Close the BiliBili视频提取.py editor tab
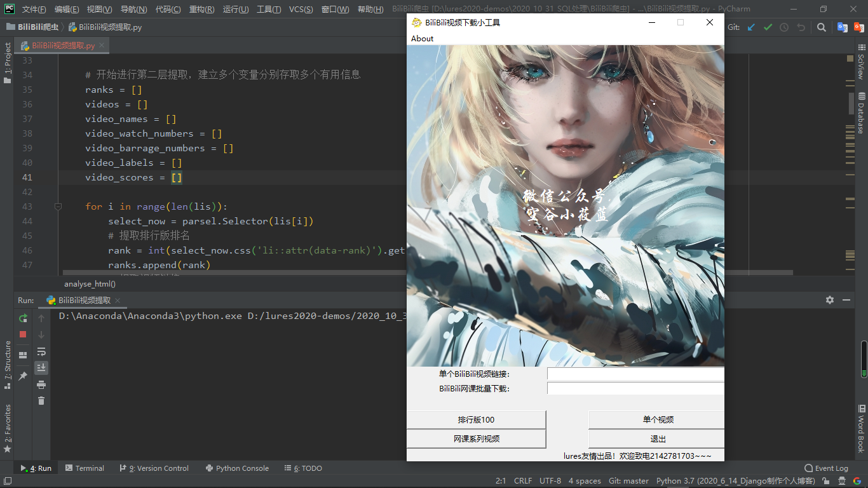This screenshot has width=868, height=488. tap(102, 46)
